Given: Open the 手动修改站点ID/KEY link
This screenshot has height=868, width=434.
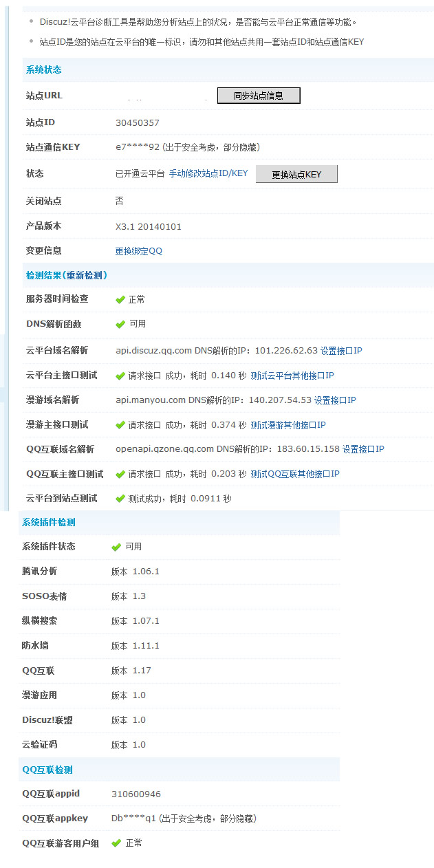Looking at the screenshot, I should (x=208, y=173).
